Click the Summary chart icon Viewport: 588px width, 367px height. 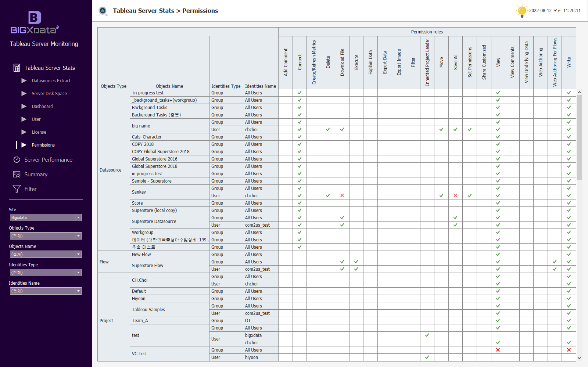tap(17, 174)
